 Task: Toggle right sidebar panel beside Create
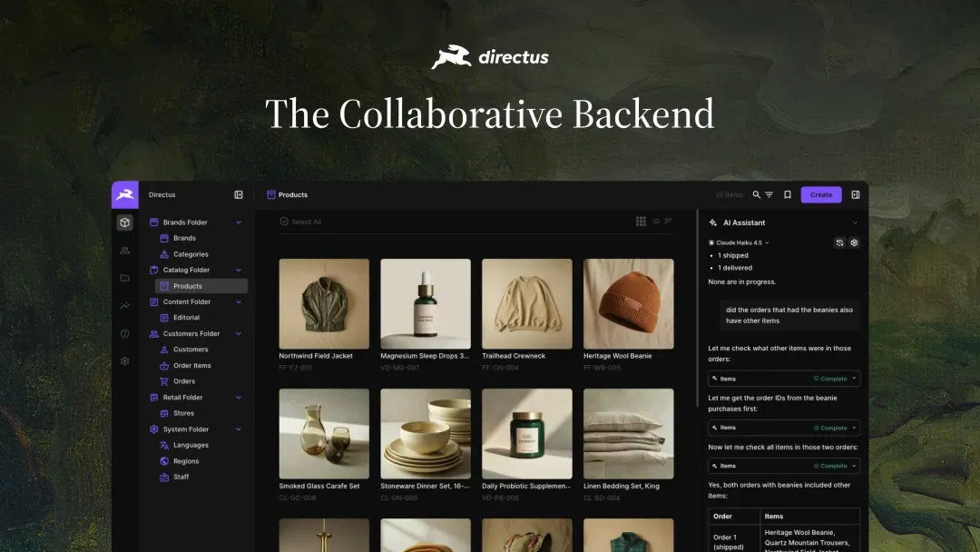(856, 195)
